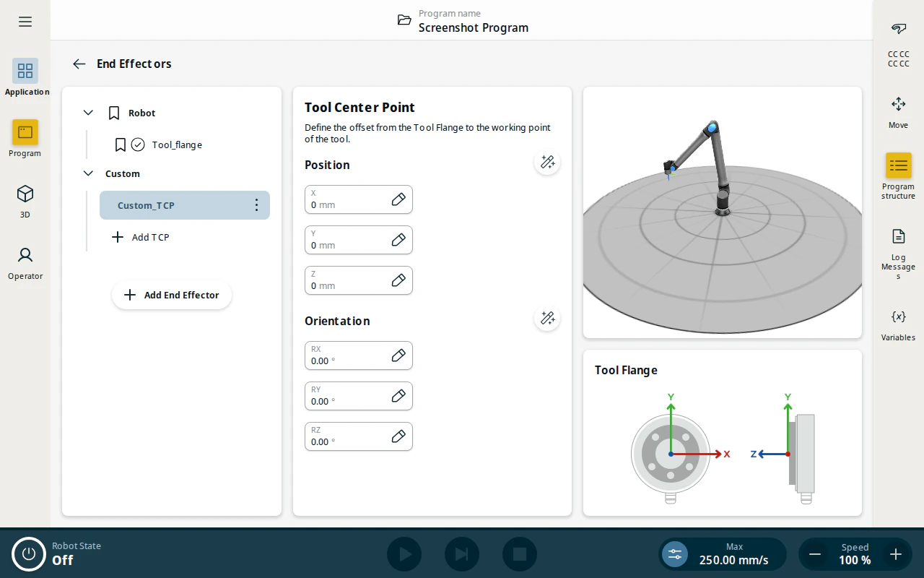The width and height of the screenshot is (924, 578).
Task: Toggle robot power state button
Action: pos(29,554)
